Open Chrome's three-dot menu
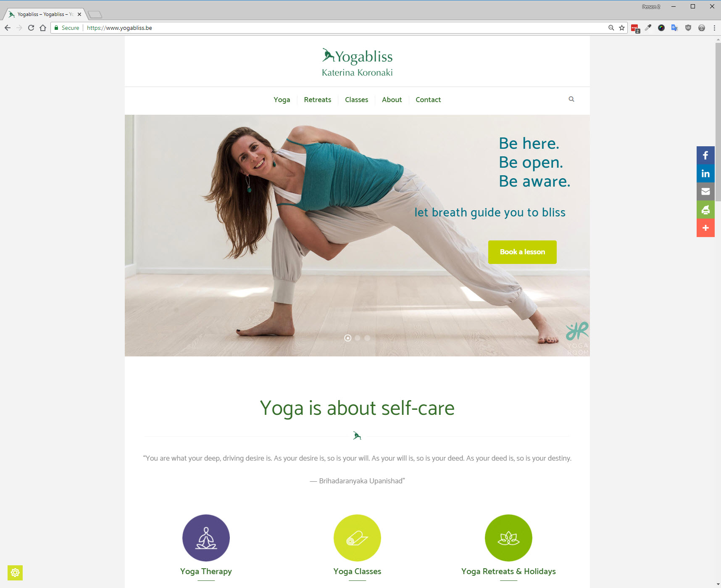 tap(714, 28)
